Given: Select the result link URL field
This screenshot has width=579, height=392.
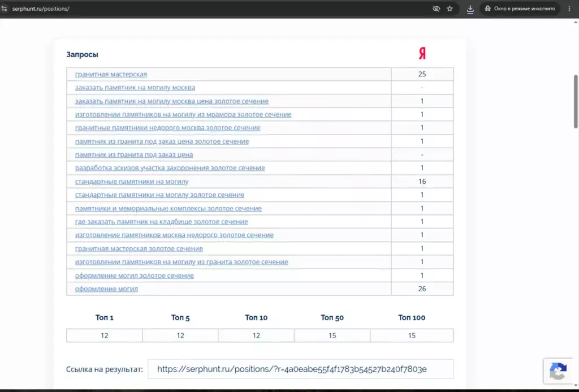Looking at the screenshot, I should (301, 369).
